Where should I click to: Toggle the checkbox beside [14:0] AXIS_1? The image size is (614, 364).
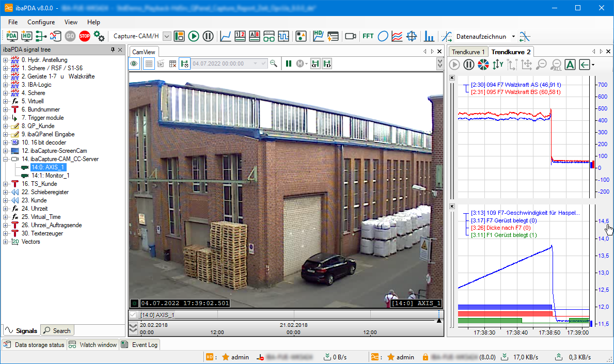tap(133, 315)
